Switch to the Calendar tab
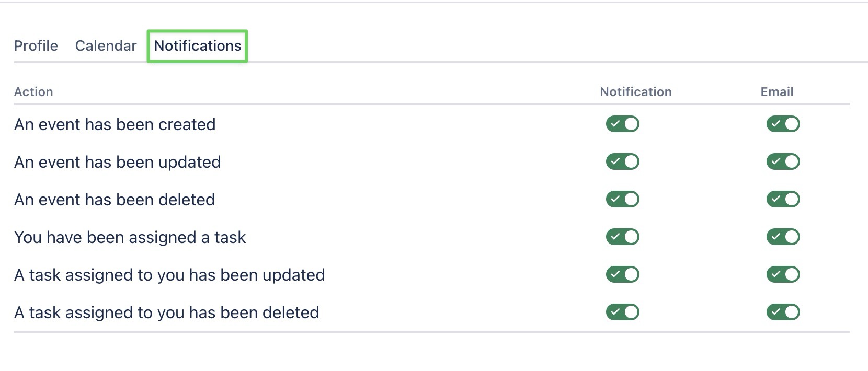This screenshot has height=371, width=868. pos(106,46)
